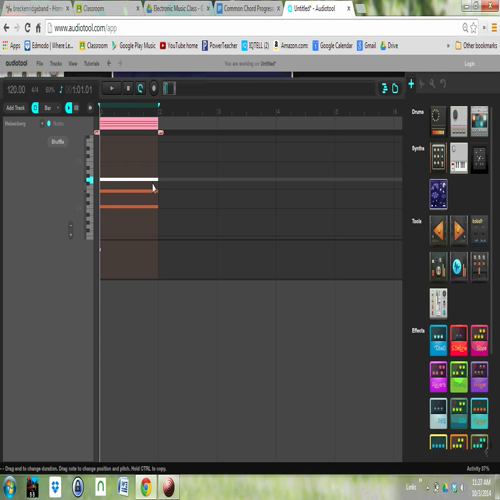
Task: Click the Login link
Action: (x=469, y=64)
